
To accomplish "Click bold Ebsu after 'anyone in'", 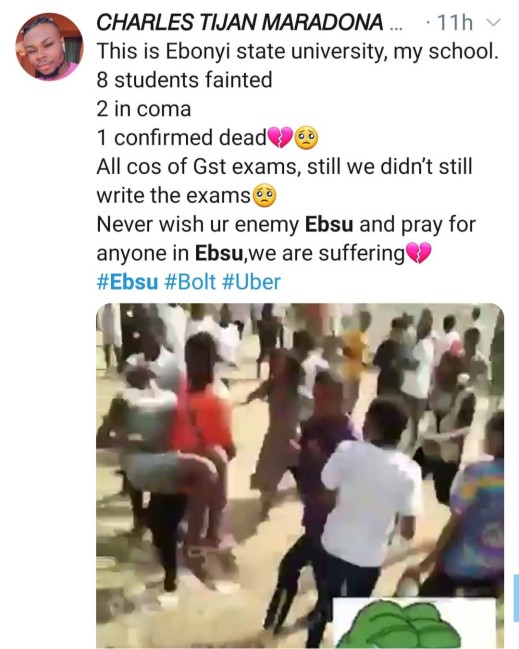I will tap(219, 253).
